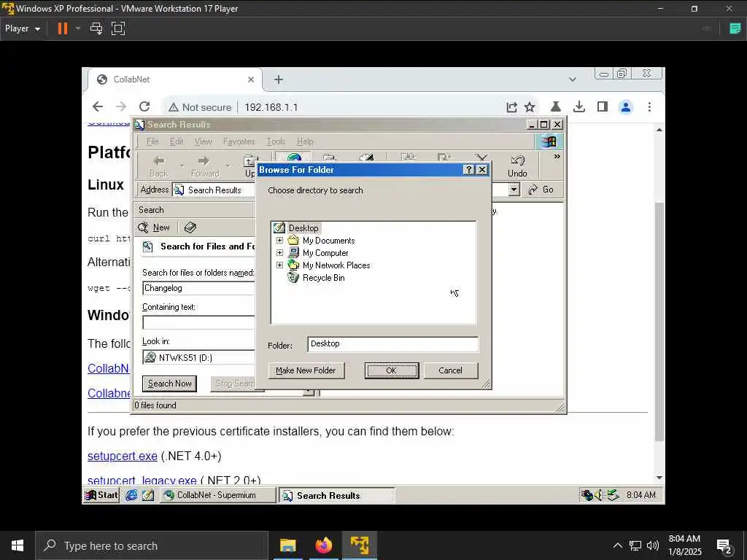The height and width of the screenshot is (560, 747).
Task: Select My Documents in folder tree
Action: [329, 241]
